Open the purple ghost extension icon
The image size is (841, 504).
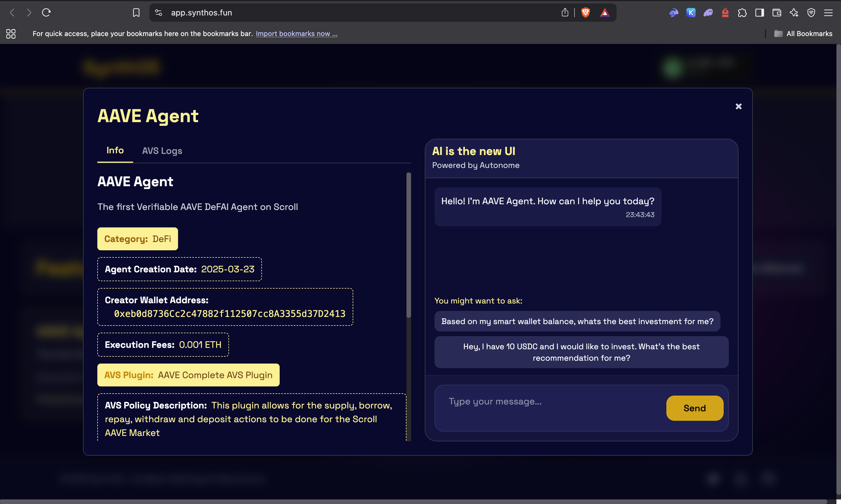708,13
